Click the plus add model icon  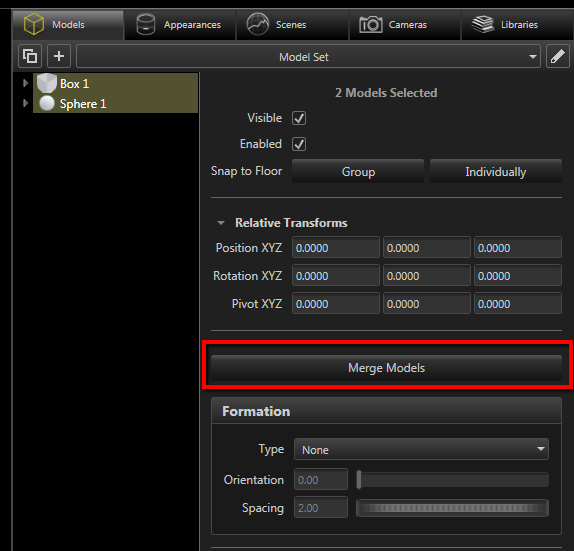coord(59,56)
